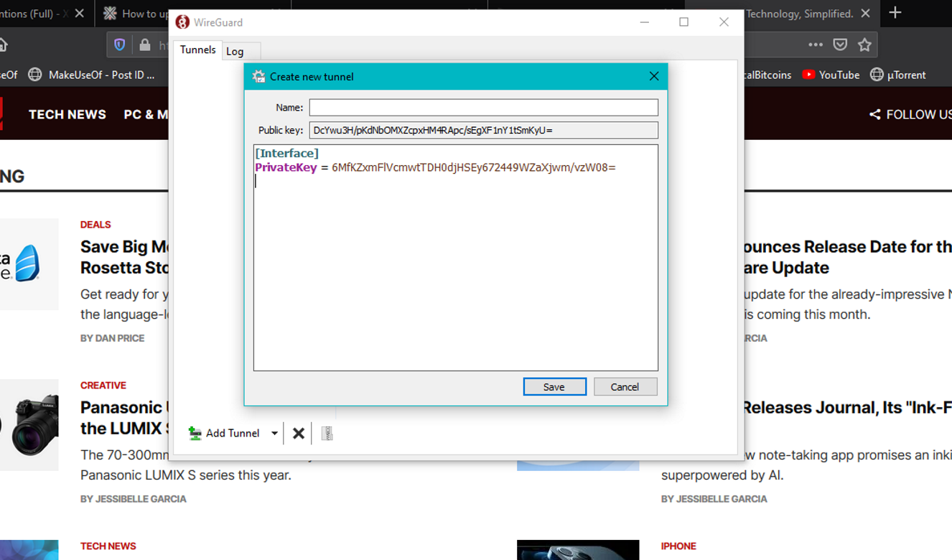The image size is (952, 560).
Task: Click the TECH NEWS menu item
Action: pyautogui.click(x=67, y=114)
